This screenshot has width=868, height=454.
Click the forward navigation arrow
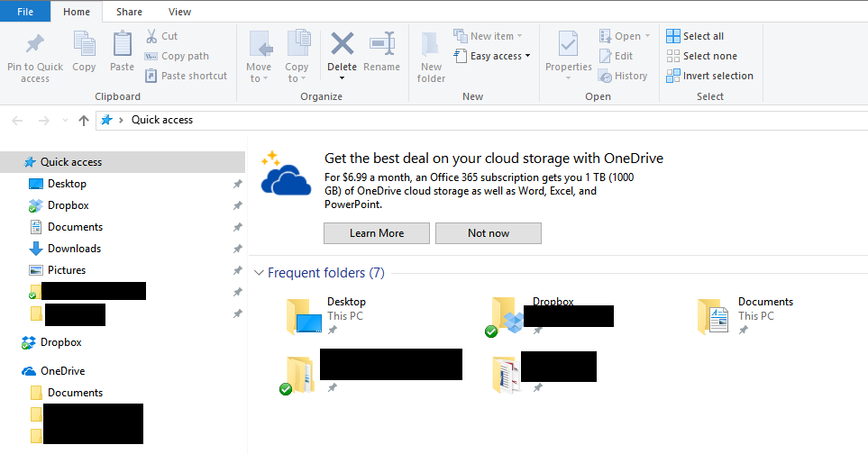pyautogui.click(x=44, y=120)
